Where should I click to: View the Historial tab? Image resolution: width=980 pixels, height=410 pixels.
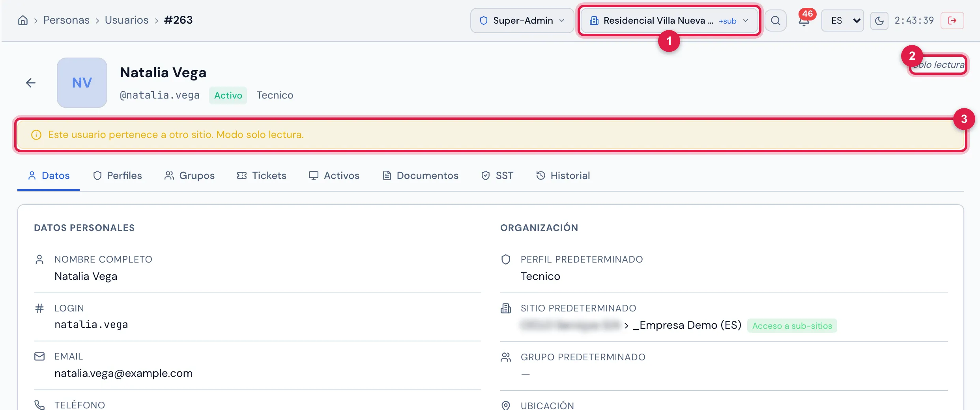click(x=563, y=175)
